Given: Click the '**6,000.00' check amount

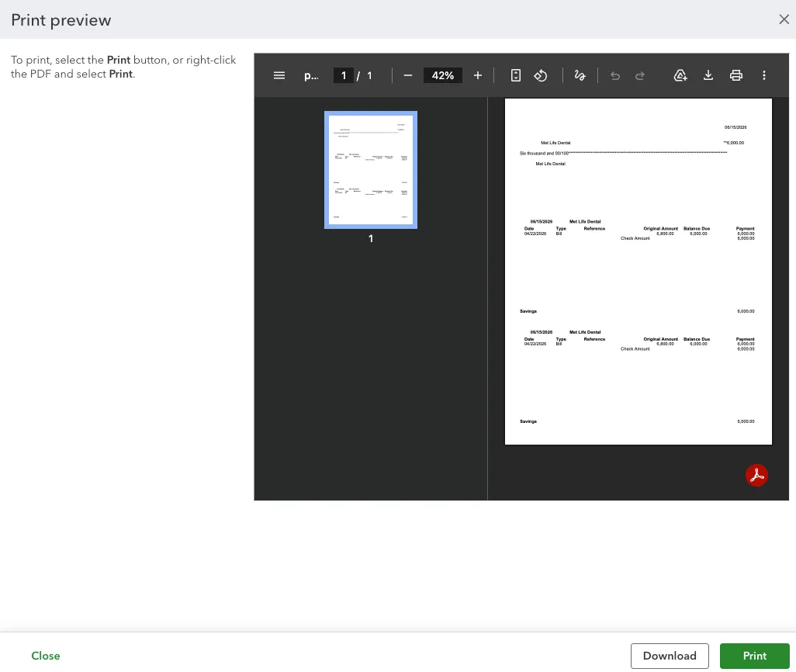Looking at the screenshot, I should [734, 143].
